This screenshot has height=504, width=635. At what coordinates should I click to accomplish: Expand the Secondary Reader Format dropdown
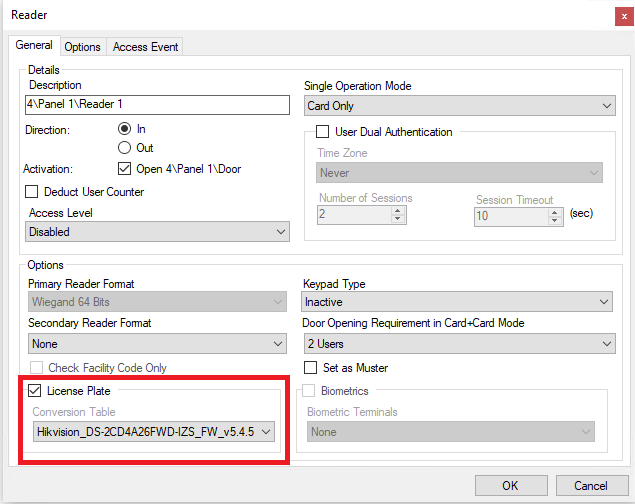pos(157,344)
